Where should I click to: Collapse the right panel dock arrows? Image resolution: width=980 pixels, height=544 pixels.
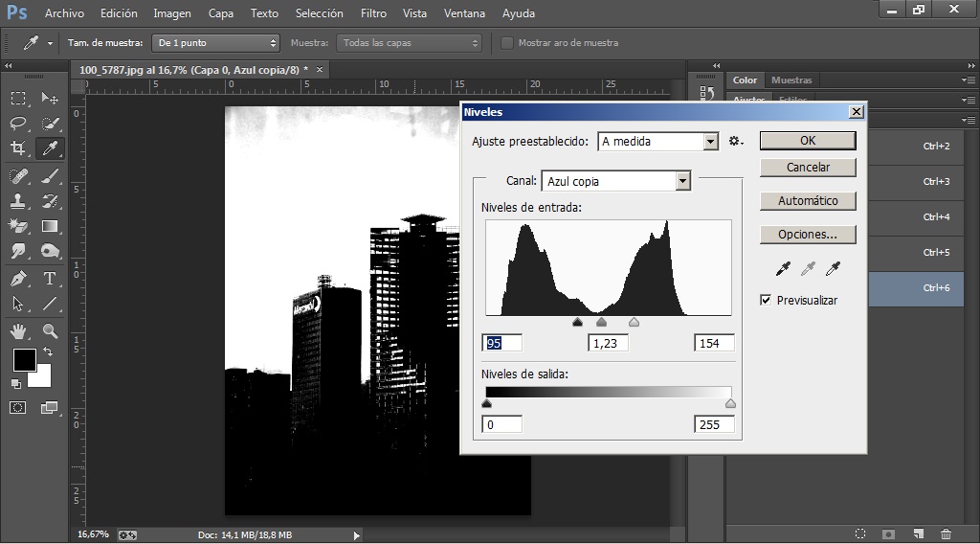[971, 65]
